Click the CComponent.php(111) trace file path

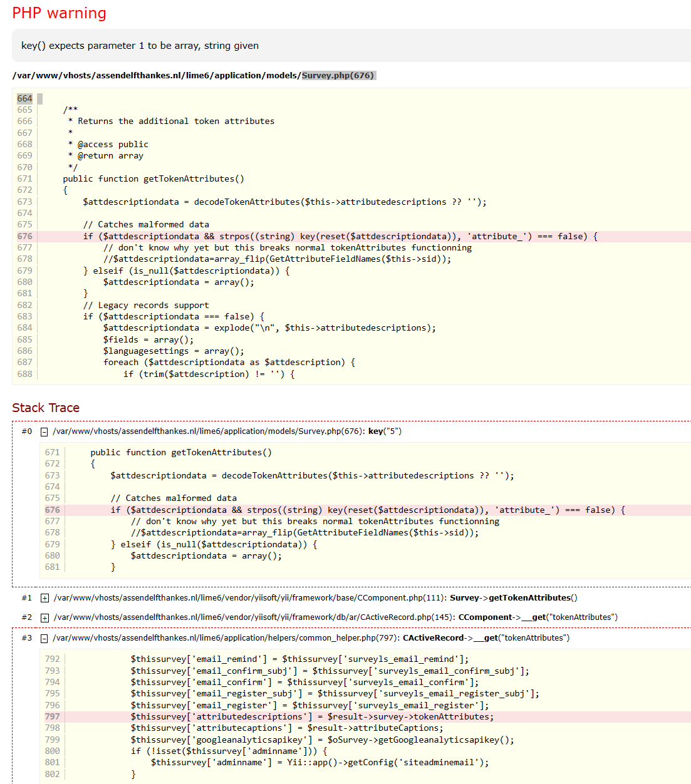click(250, 598)
